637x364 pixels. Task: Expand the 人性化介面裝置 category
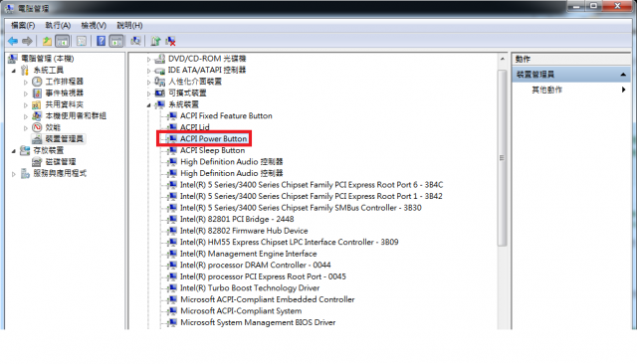pos(148,83)
